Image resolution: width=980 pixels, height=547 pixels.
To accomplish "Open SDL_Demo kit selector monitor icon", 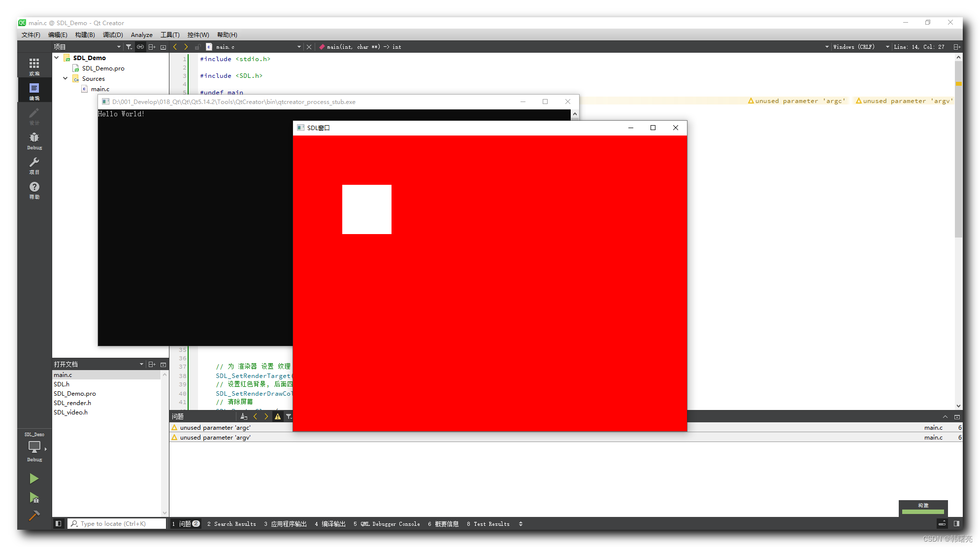I will pos(34,447).
